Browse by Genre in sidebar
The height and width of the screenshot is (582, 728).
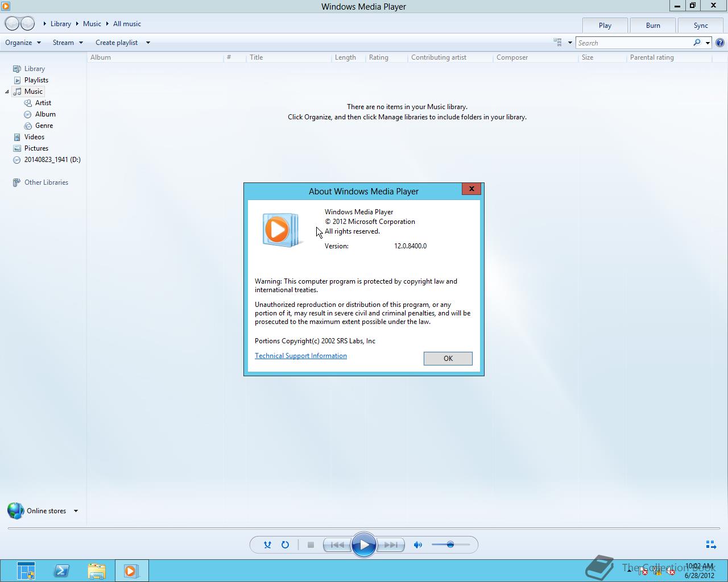coord(44,126)
